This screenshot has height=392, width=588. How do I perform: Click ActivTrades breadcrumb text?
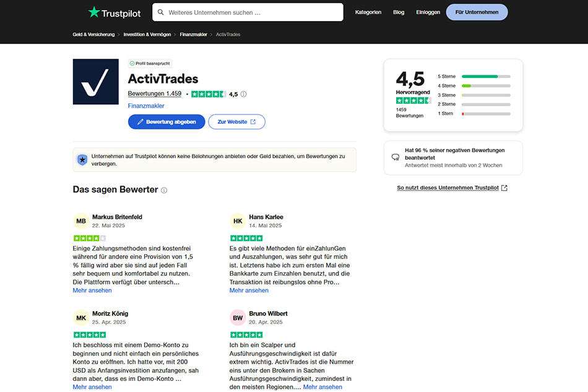(228, 35)
